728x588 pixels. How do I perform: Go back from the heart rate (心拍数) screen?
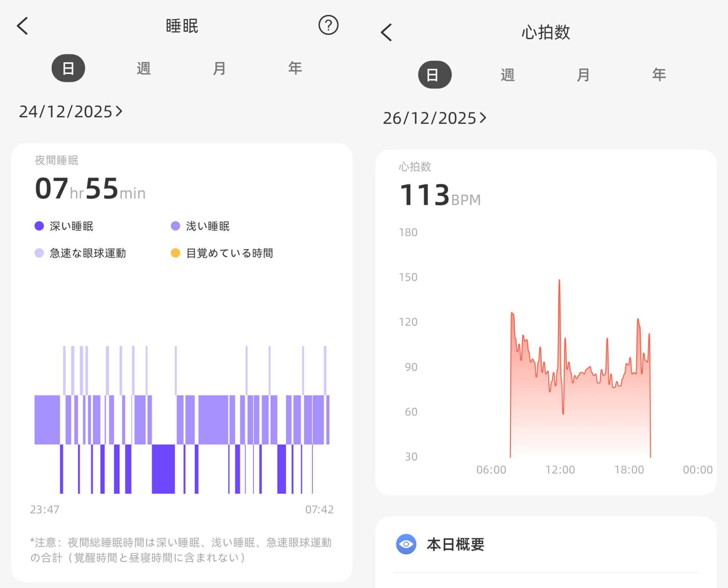click(386, 32)
